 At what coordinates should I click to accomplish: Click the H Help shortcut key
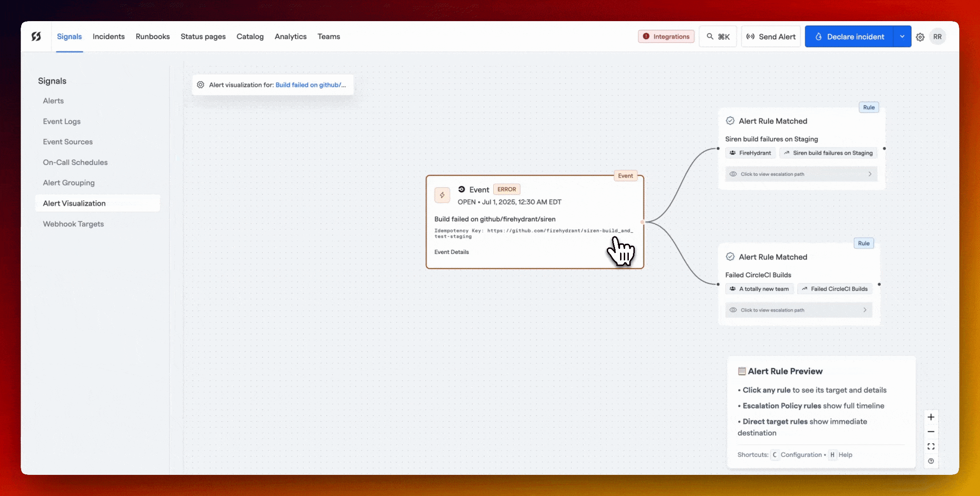tap(832, 455)
